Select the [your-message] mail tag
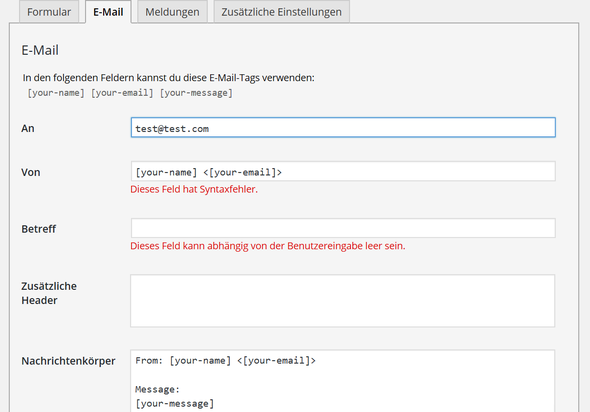 pyautogui.click(x=196, y=93)
